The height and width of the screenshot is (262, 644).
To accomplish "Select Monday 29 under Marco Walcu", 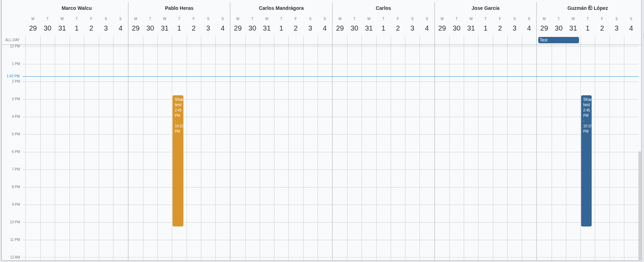I will point(33,28).
